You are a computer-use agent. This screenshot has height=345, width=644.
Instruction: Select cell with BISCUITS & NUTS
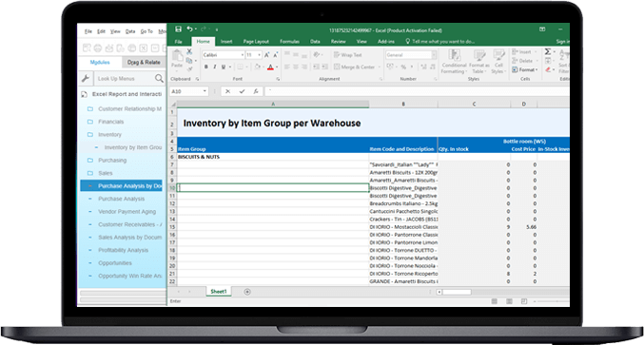(273, 157)
